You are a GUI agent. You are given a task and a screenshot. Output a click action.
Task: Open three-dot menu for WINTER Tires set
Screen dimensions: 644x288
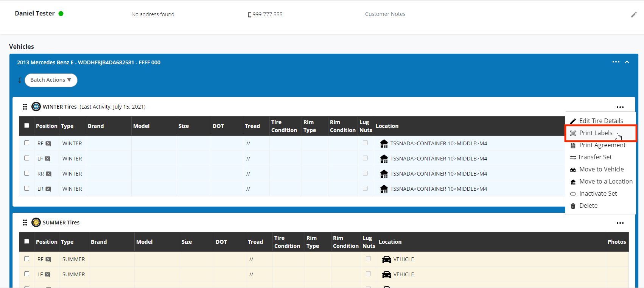pyautogui.click(x=620, y=107)
